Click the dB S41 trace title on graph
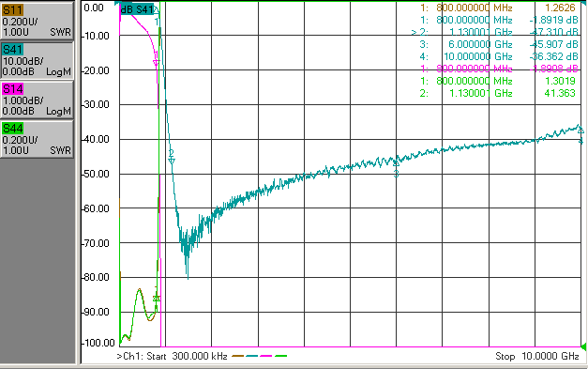Screen dimensions: 588x369 tap(137, 9)
